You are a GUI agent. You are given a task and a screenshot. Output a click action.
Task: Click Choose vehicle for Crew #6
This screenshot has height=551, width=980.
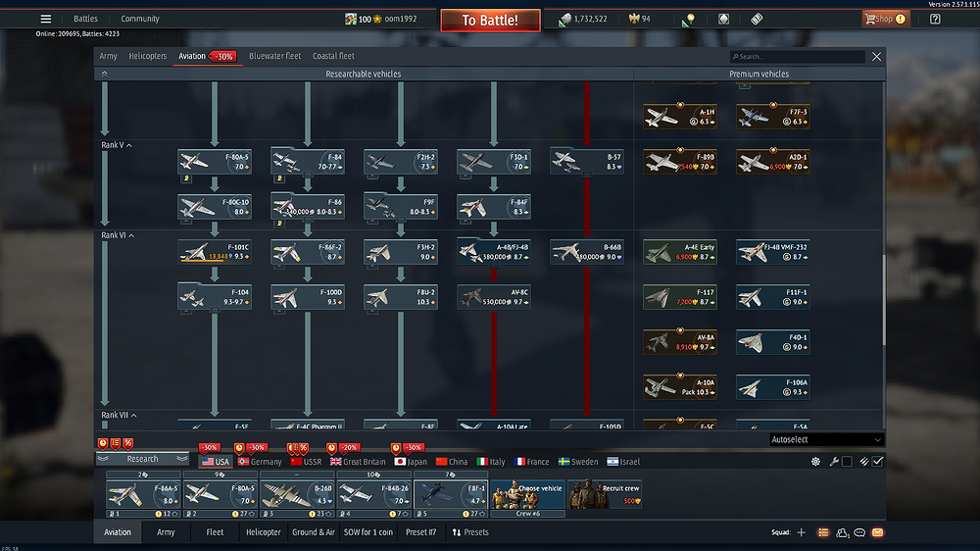pos(527,494)
